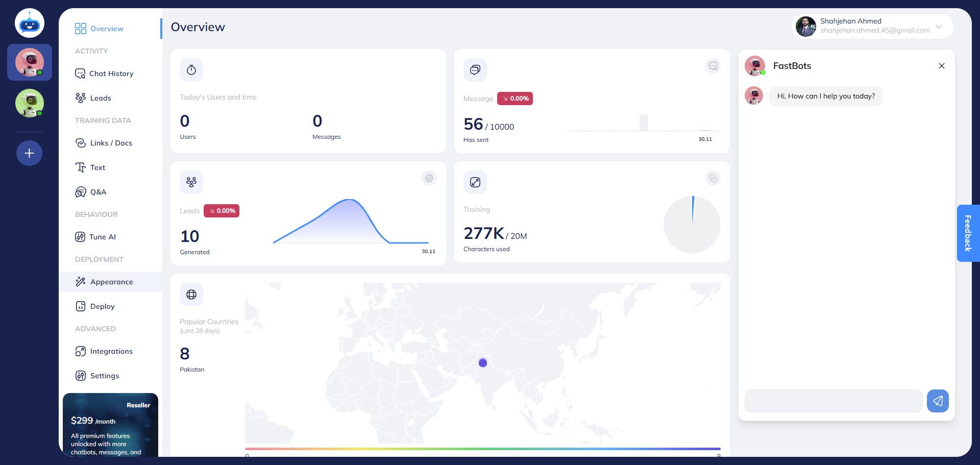Click the chat icon on Message card
The height and width of the screenshot is (465, 980).
click(713, 66)
